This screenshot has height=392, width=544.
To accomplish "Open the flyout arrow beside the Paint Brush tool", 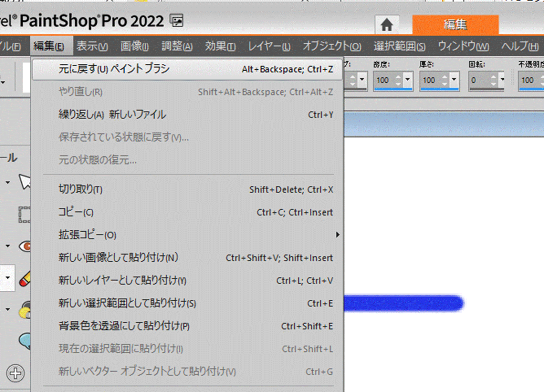I will tap(8, 277).
